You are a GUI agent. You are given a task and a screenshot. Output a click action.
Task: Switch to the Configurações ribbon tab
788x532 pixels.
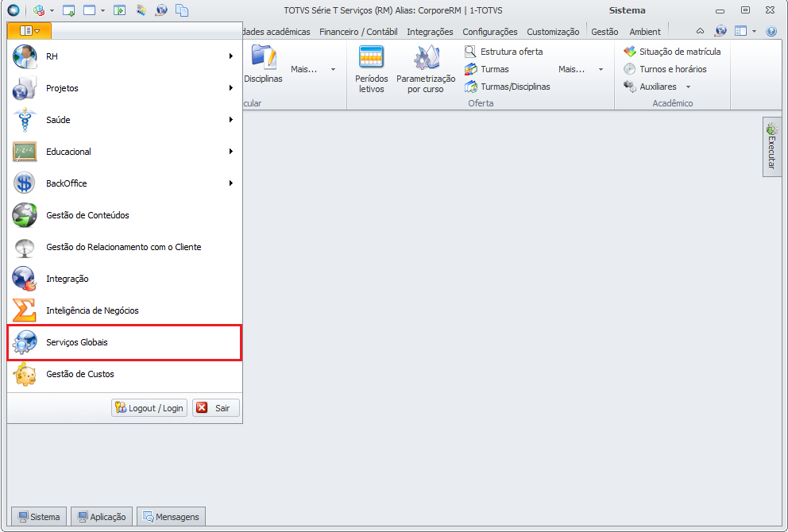coord(490,32)
